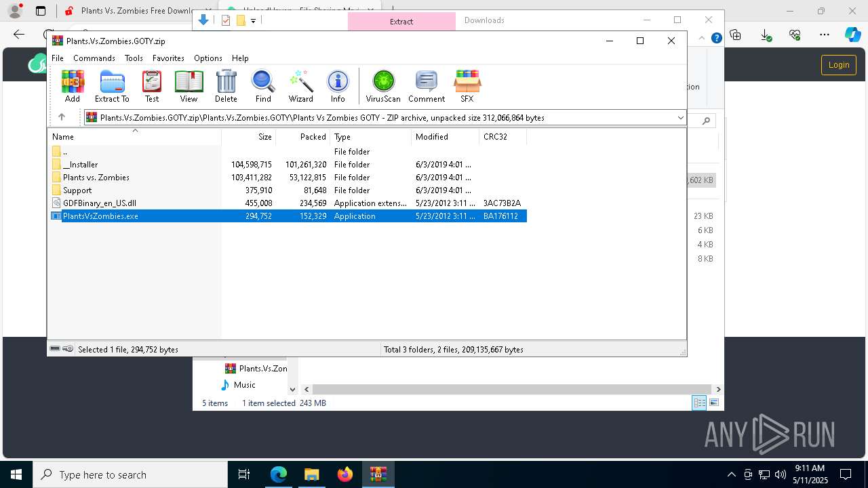Expand the archive path dropdown
Viewport: 868px width, 488px height.
[x=680, y=118]
